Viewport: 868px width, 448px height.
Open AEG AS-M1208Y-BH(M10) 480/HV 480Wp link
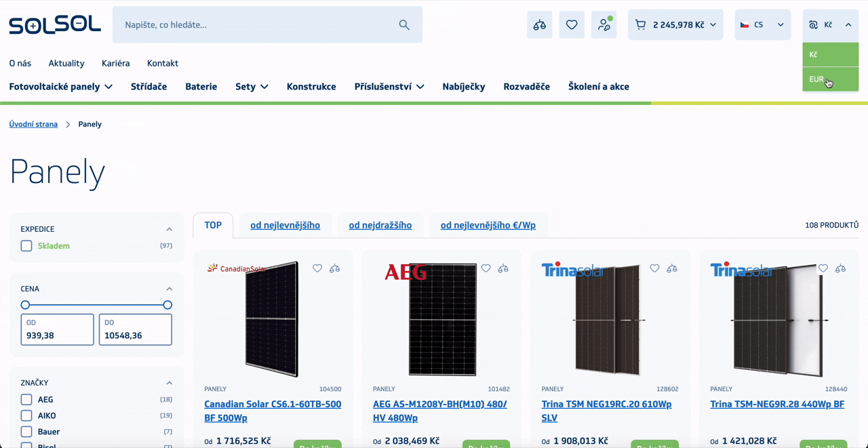click(x=440, y=411)
